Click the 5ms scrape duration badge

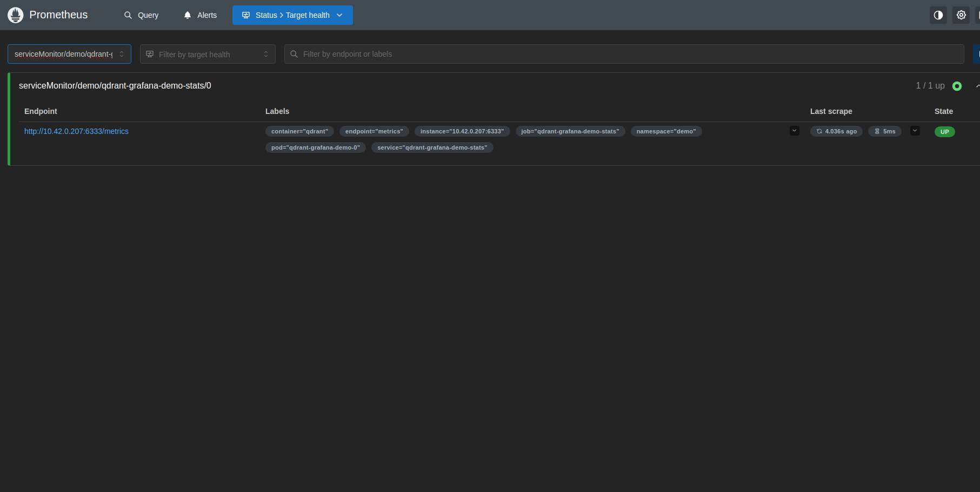tap(885, 131)
